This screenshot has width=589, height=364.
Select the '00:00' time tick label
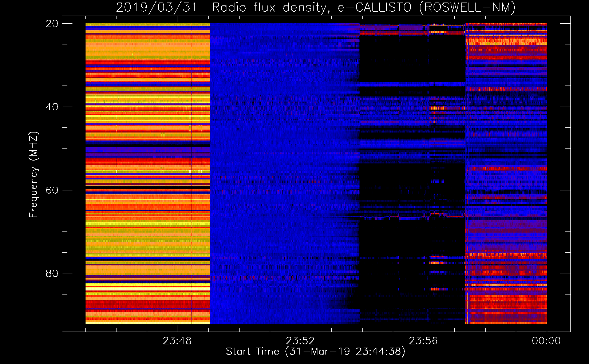pyautogui.click(x=546, y=341)
